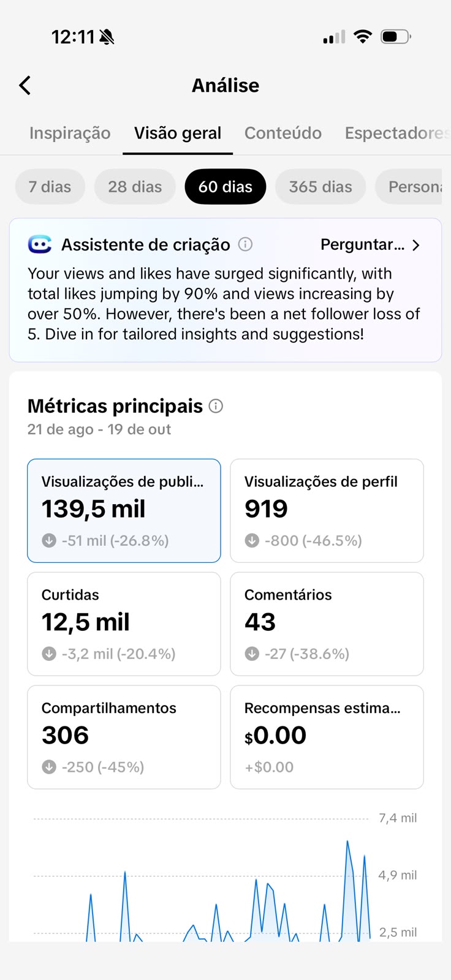
Task: Open the Visualizações de perfil card
Action: tap(327, 511)
